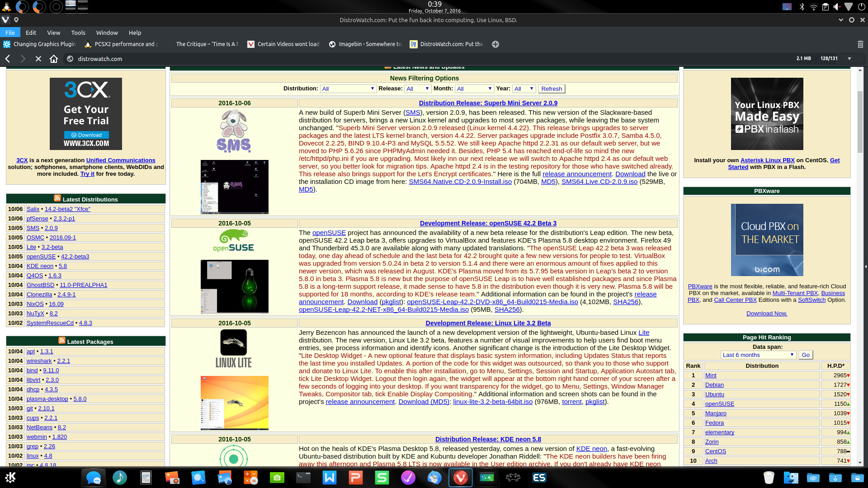Open the Help menu
The image size is (868, 488).
pos(135,33)
